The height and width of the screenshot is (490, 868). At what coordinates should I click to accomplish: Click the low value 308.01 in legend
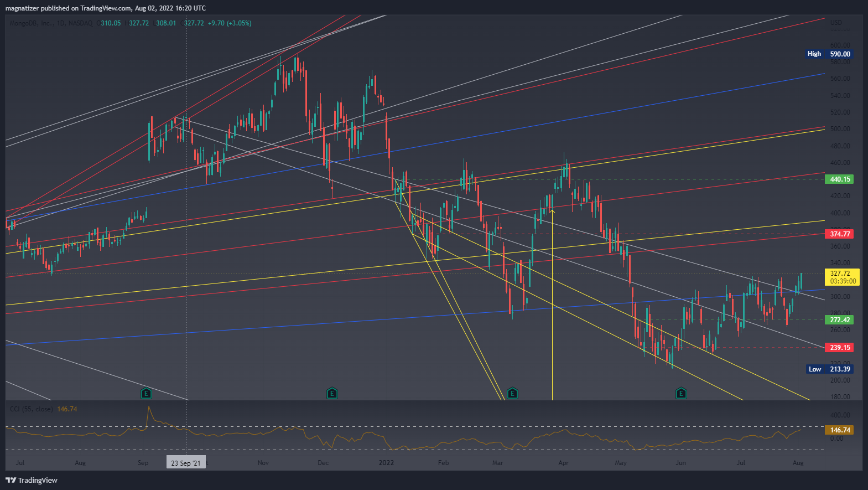click(x=166, y=23)
